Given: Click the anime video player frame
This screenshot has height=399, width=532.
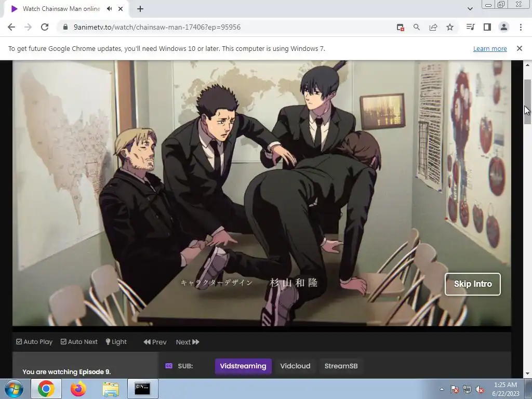Looking at the screenshot, I should 262,193.
